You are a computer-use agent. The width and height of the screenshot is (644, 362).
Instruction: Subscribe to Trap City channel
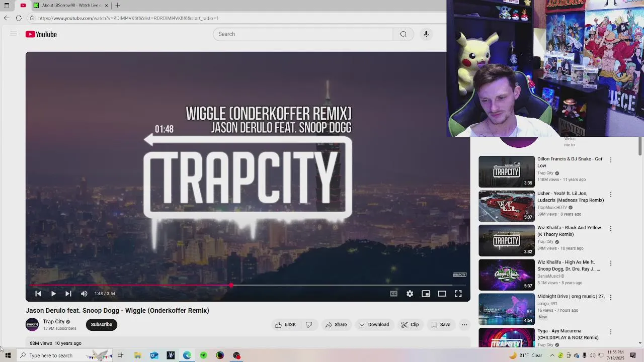tap(101, 325)
